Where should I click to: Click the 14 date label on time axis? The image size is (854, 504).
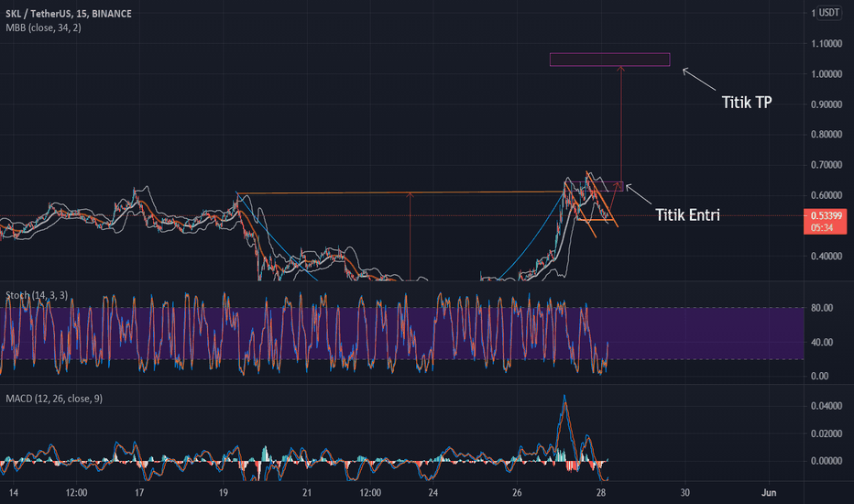pos(14,493)
